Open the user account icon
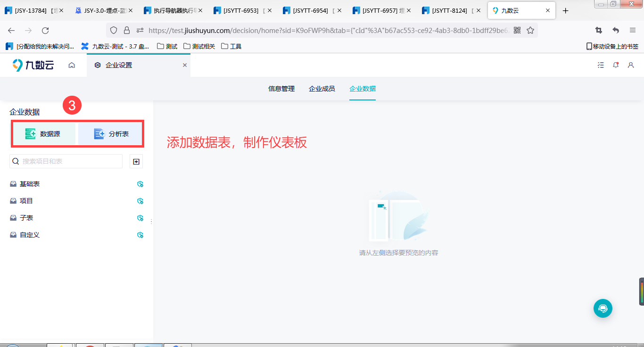The image size is (644, 347). tap(631, 65)
